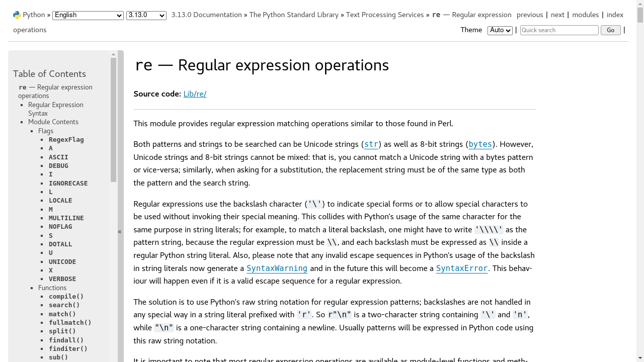Open the Theme Auto dropdown

click(500, 30)
